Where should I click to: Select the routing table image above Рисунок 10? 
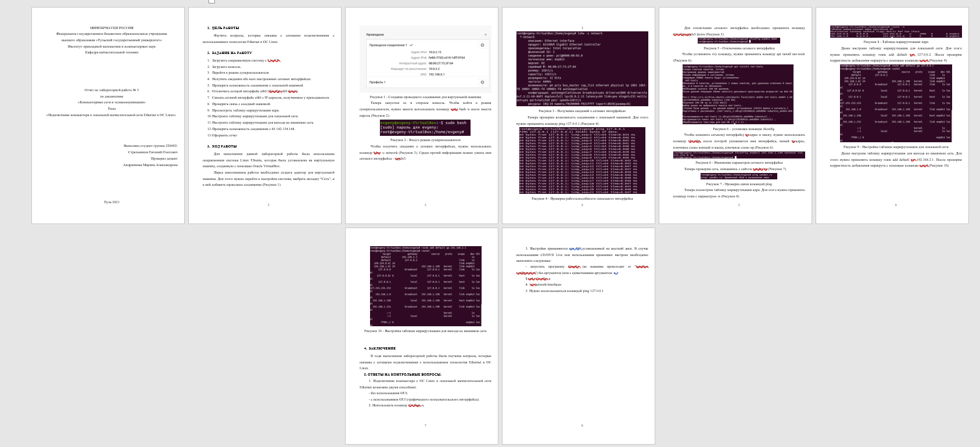pos(425,286)
